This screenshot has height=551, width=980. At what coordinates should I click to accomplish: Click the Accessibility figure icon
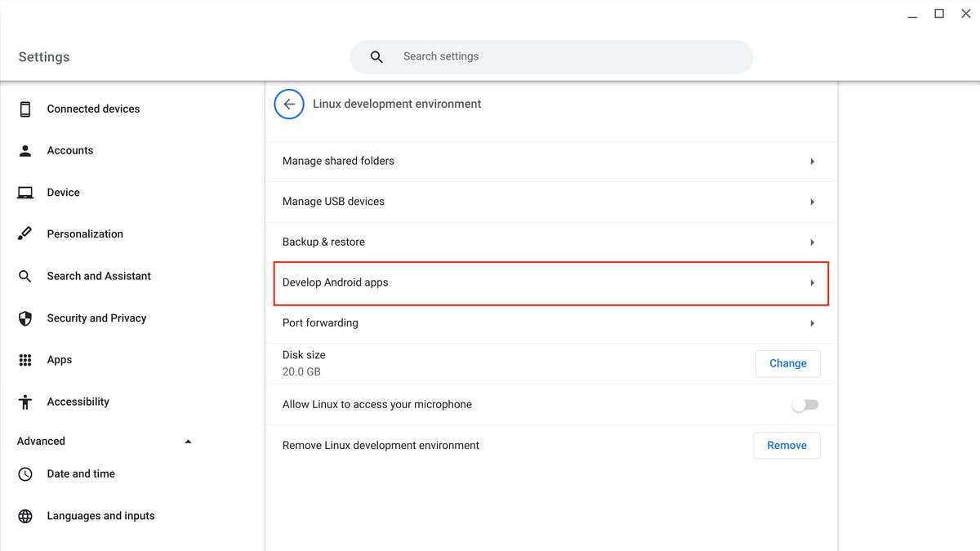[x=25, y=402]
